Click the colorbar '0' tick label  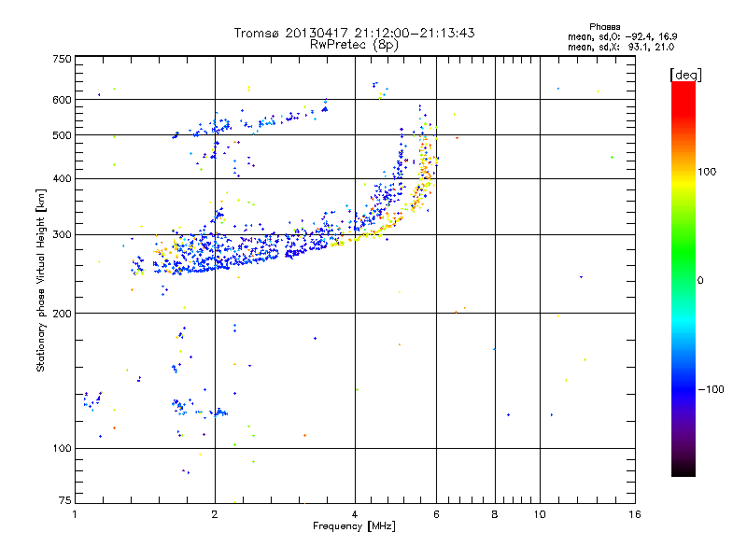pyautogui.click(x=700, y=281)
